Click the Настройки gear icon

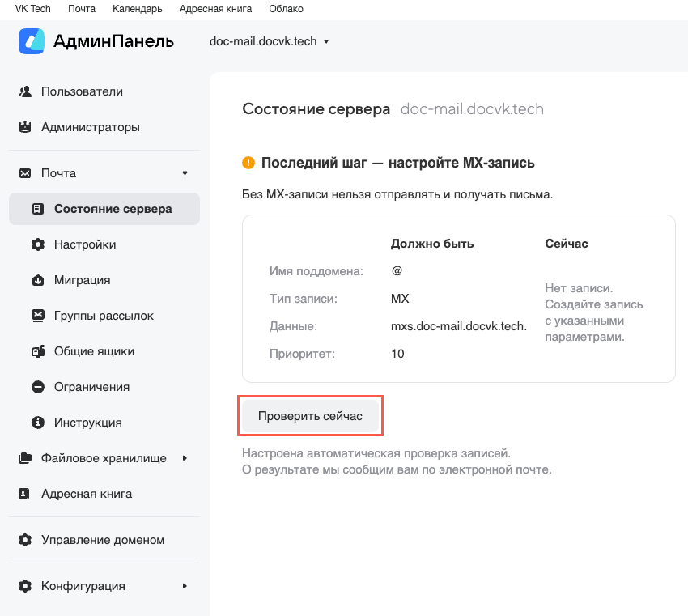[37, 244]
